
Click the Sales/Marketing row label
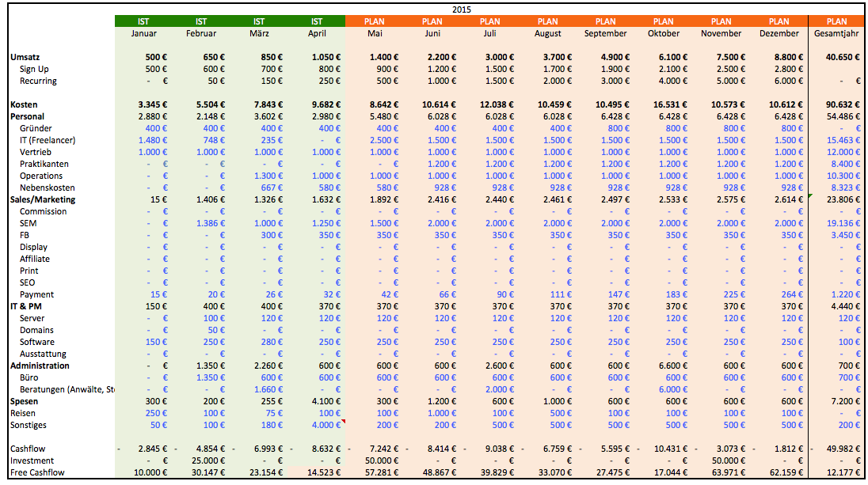click(x=43, y=199)
